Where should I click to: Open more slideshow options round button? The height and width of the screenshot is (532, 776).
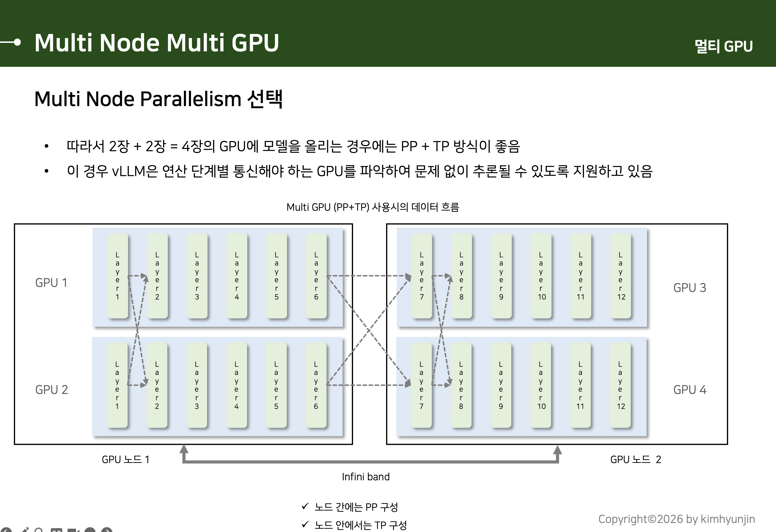[90, 530]
